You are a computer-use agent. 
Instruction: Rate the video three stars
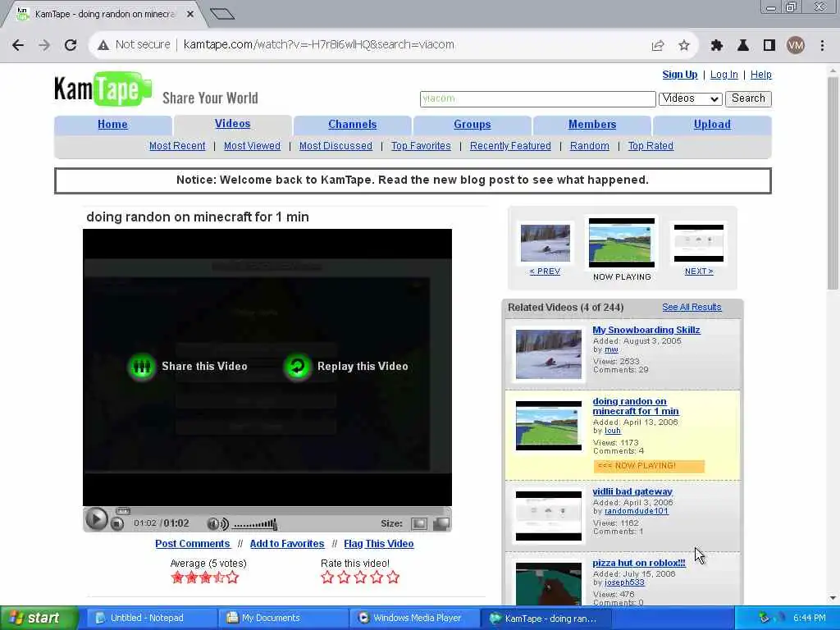[x=360, y=577]
